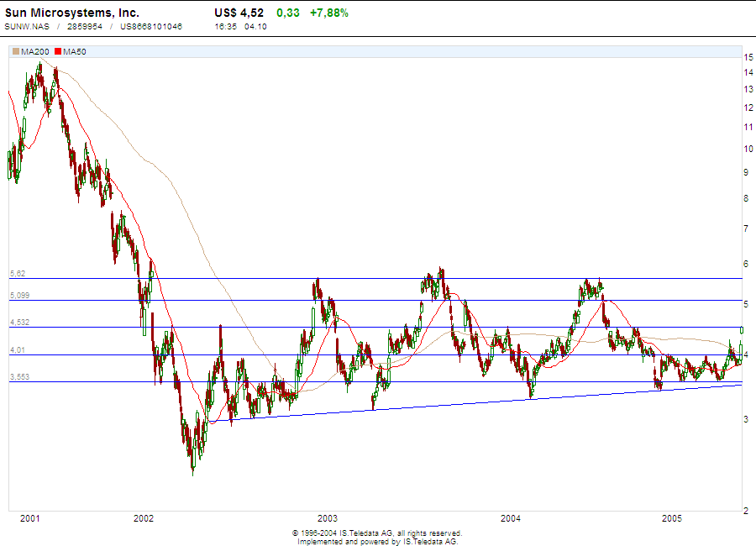
Task: Click the MA200 tan legend swatch
Action: coord(16,51)
